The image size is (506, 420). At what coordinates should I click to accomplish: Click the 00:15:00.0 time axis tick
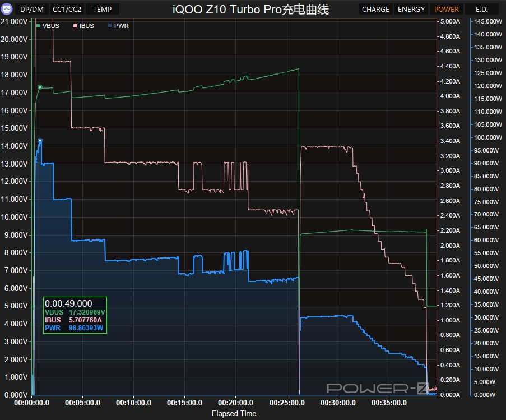(184, 403)
